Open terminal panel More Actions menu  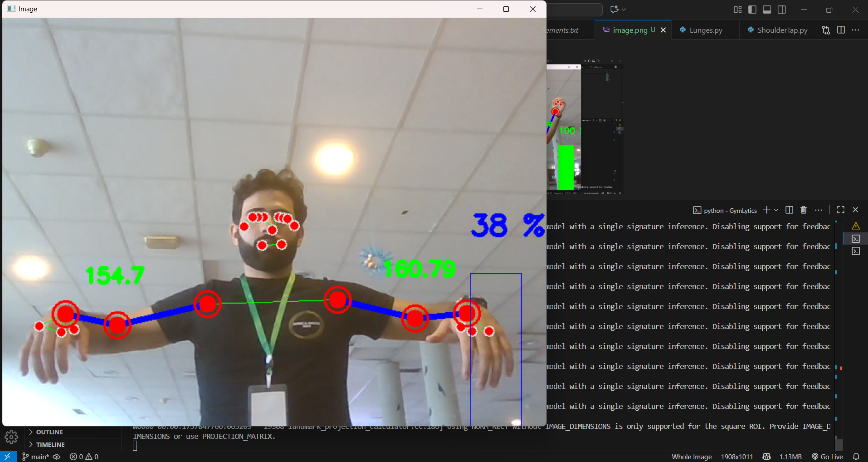click(819, 210)
